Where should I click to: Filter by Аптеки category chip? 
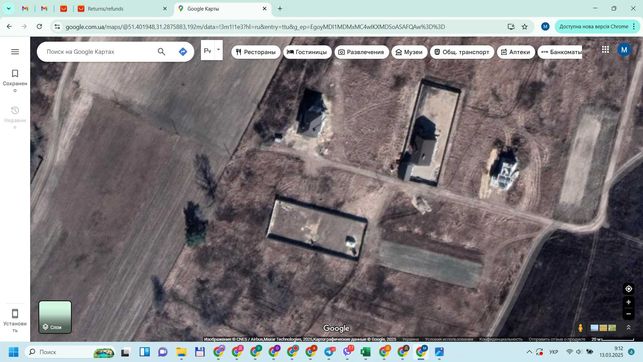[516, 52]
